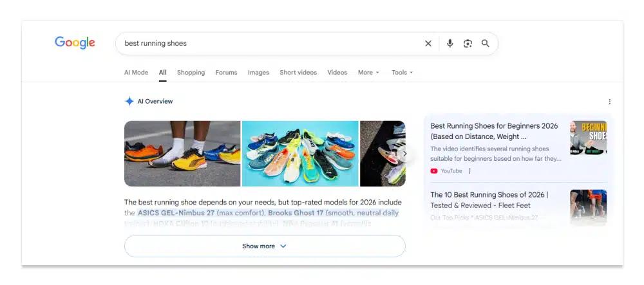
Task: Click highlighted ASICS GEL-Nimbus 27 text
Action: (x=176, y=213)
